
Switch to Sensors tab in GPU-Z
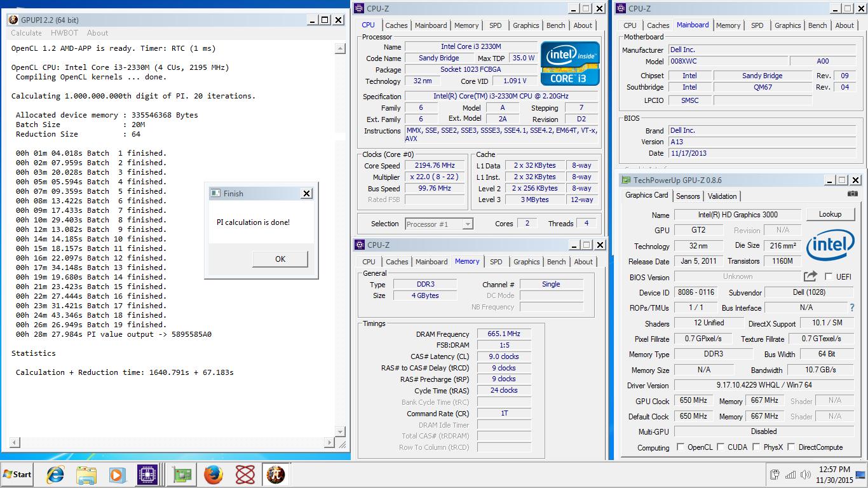coord(688,196)
